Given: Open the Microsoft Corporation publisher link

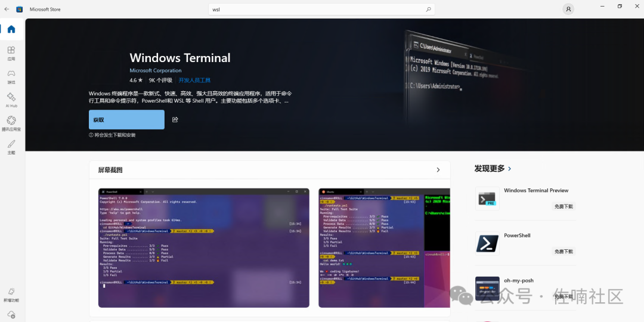Looking at the screenshot, I should click(155, 70).
